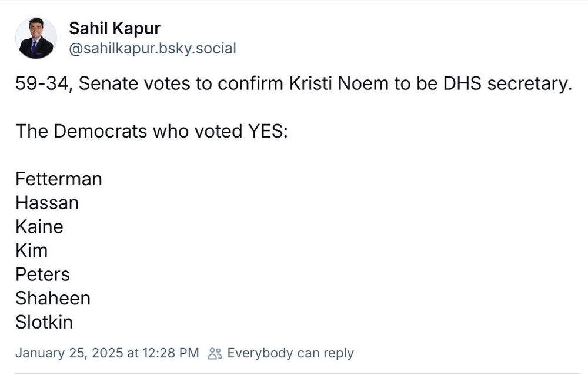This screenshot has height=375, width=588.
Task: Select the name Shaheen in the list
Action: pos(53,299)
